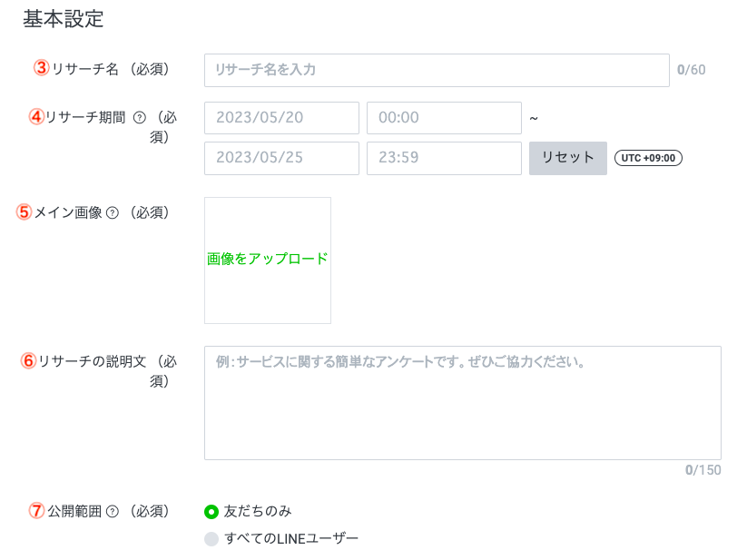Select the 友だちのみ radio button
The height and width of the screenshot is (560, 737).
pos(211,511)
